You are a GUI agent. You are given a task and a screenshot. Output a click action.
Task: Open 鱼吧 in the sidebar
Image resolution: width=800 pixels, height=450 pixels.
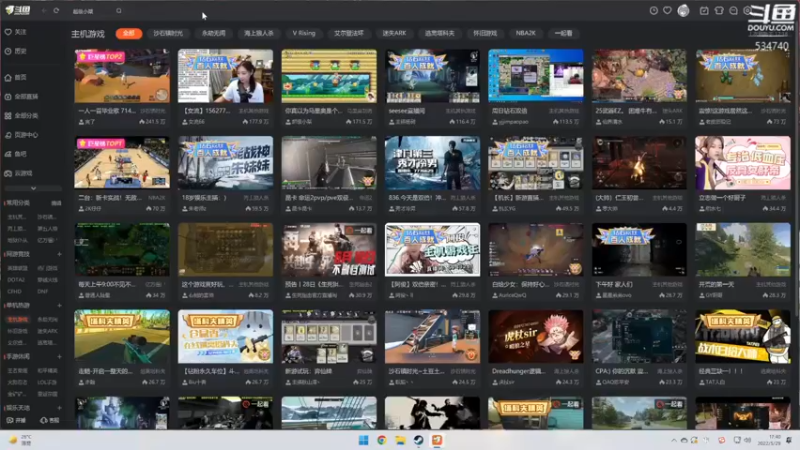(16, 154)
